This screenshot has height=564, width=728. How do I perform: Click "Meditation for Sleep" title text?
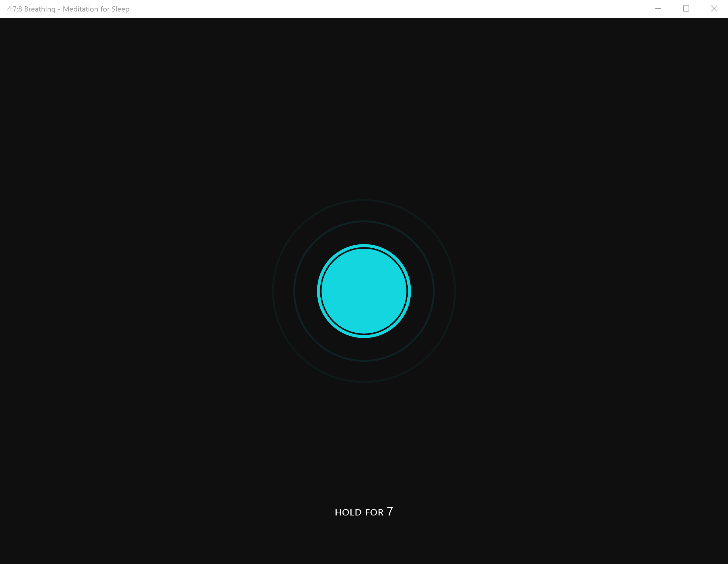click(96, 9)
